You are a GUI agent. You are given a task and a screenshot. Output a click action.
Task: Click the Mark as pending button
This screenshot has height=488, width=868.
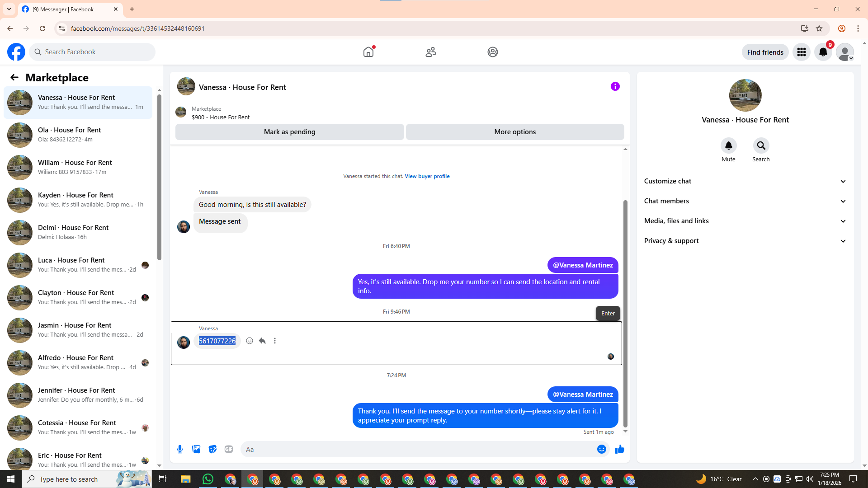coord(289,132)
